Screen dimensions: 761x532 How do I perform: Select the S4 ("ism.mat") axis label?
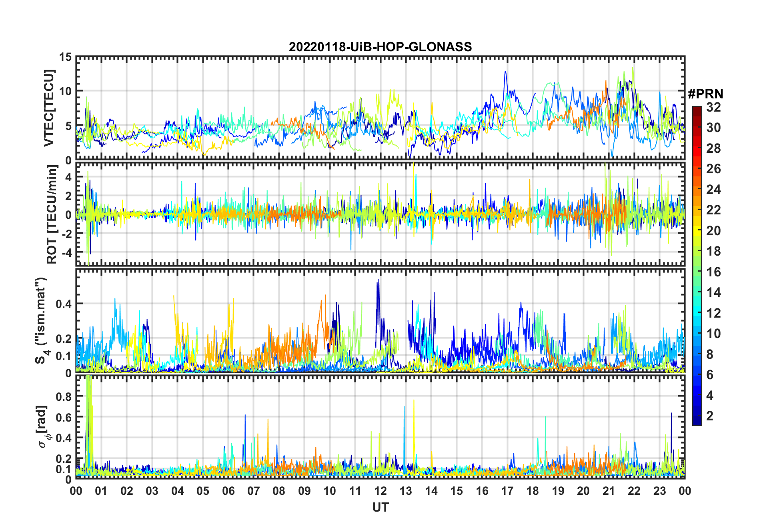(42, 320)
